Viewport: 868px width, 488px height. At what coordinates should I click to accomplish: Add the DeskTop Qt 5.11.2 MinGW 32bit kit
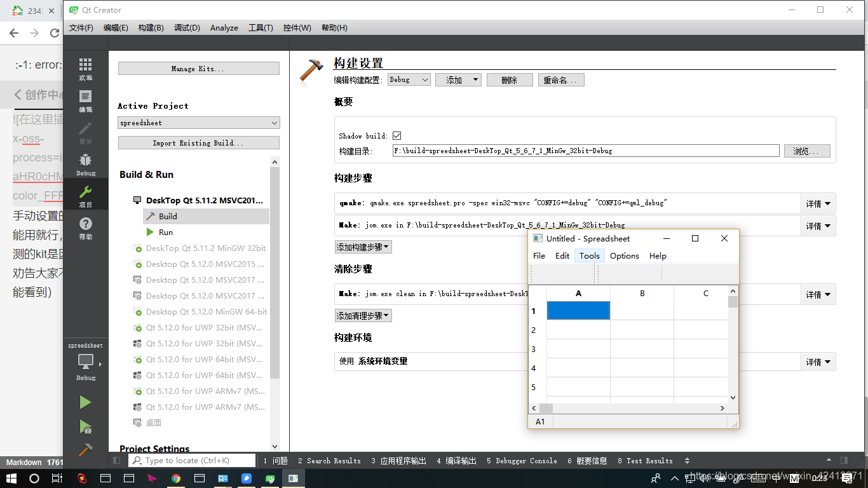[200, 248]
